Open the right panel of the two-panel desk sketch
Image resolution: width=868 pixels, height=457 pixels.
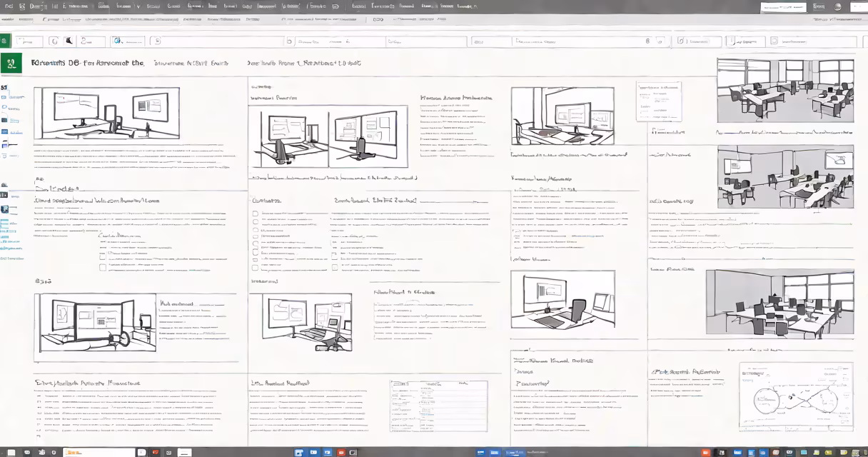click(368, 136)
